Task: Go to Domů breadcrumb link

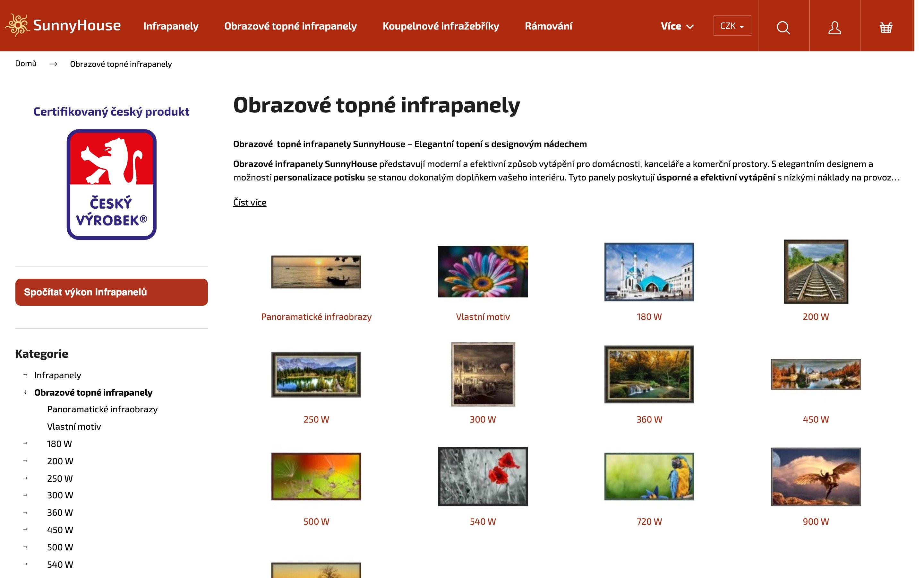Action: pos(26,64)
